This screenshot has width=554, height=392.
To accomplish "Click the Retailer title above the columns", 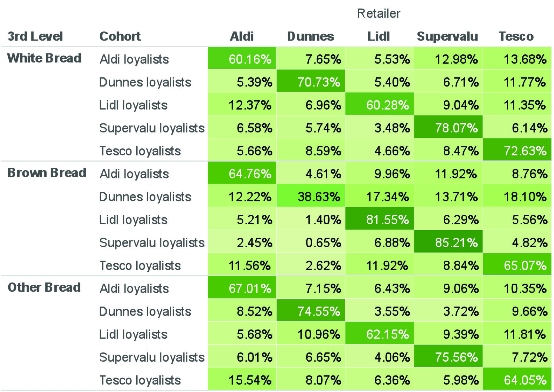I will 378,14.
